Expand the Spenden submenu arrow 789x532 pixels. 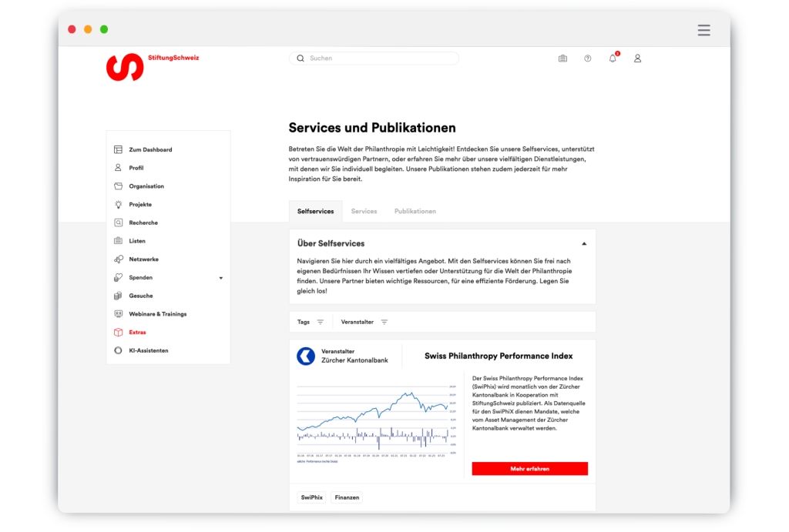221,278
